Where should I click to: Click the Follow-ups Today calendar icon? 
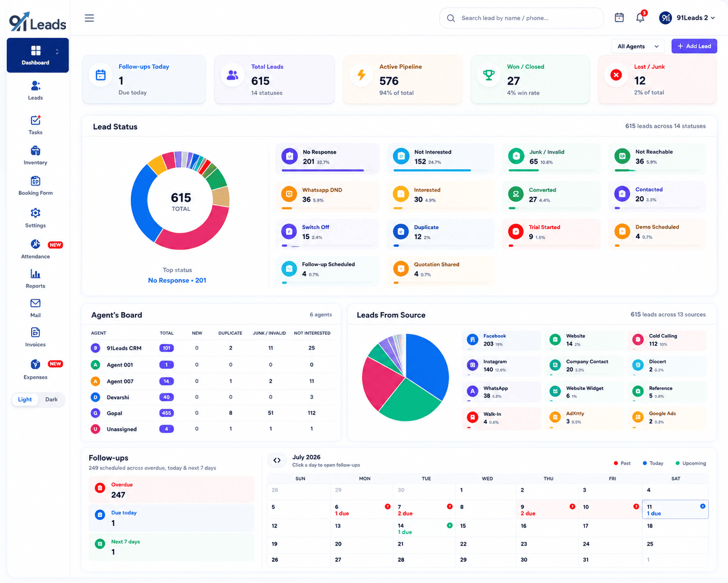click(x=101, y=75)
